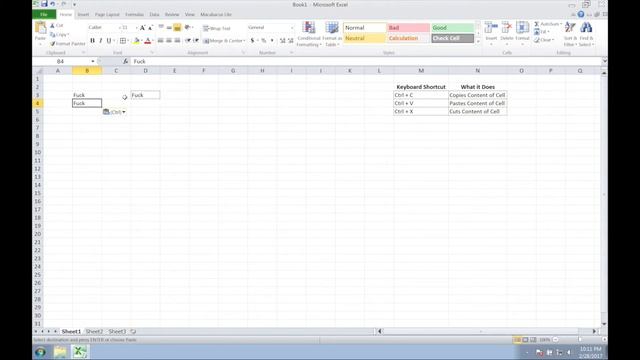Open Windows Start menu
This screenshot has width=640, height=360.
click(x=40, y=352)
